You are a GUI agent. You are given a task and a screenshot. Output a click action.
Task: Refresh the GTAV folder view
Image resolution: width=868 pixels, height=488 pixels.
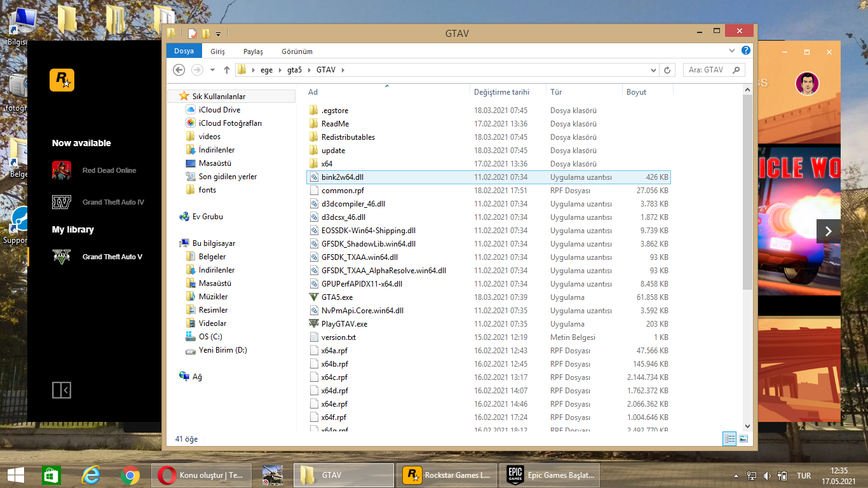[x=667, y=70]
